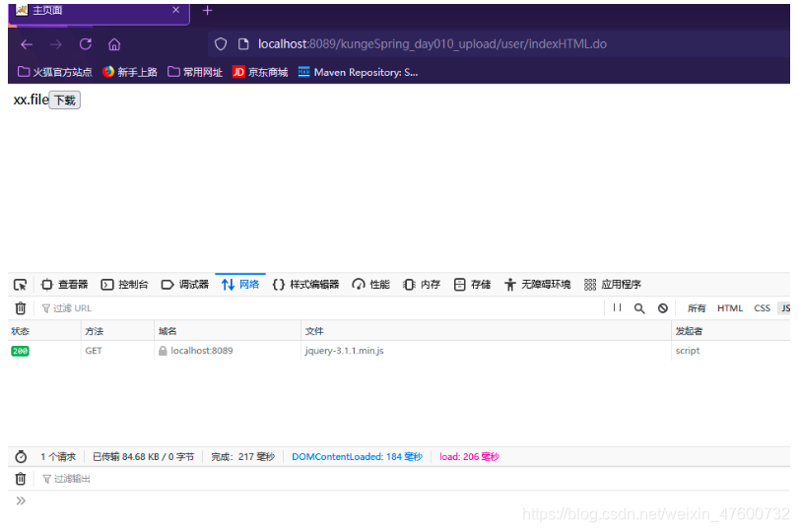799x532 pixels.
Task: Filter requests by CSS
Action: pyautogui.click(x=762, y=308)
